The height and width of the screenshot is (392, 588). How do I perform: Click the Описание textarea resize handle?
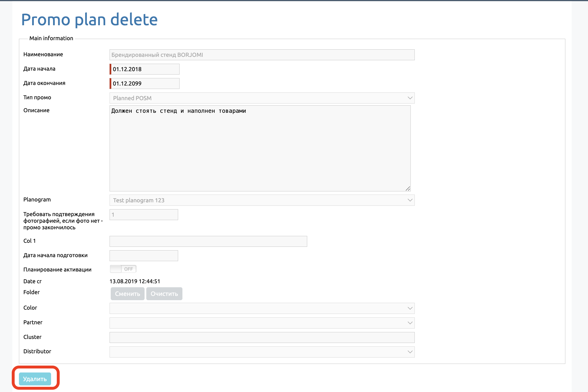408,189
